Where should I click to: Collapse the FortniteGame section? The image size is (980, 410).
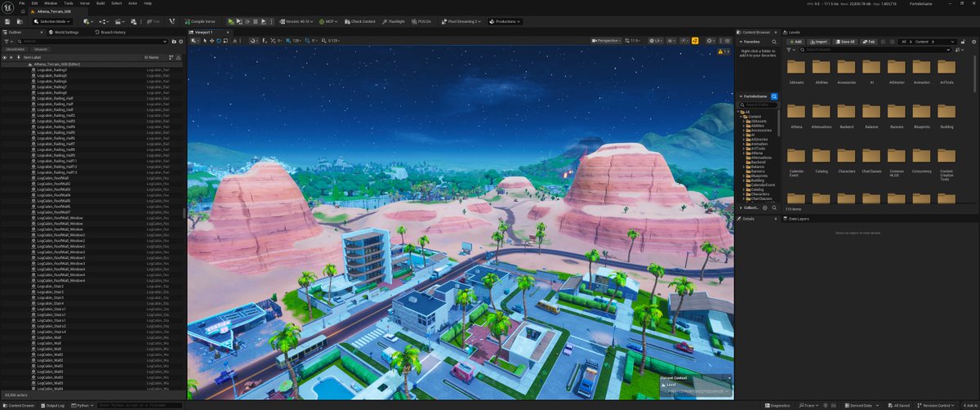coord(740,96)
